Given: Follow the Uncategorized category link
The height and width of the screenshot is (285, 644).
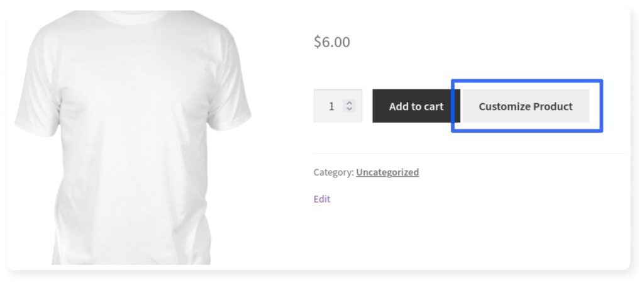Looking at the screenshot, I should pyautogui.click(x=387, y=172).
